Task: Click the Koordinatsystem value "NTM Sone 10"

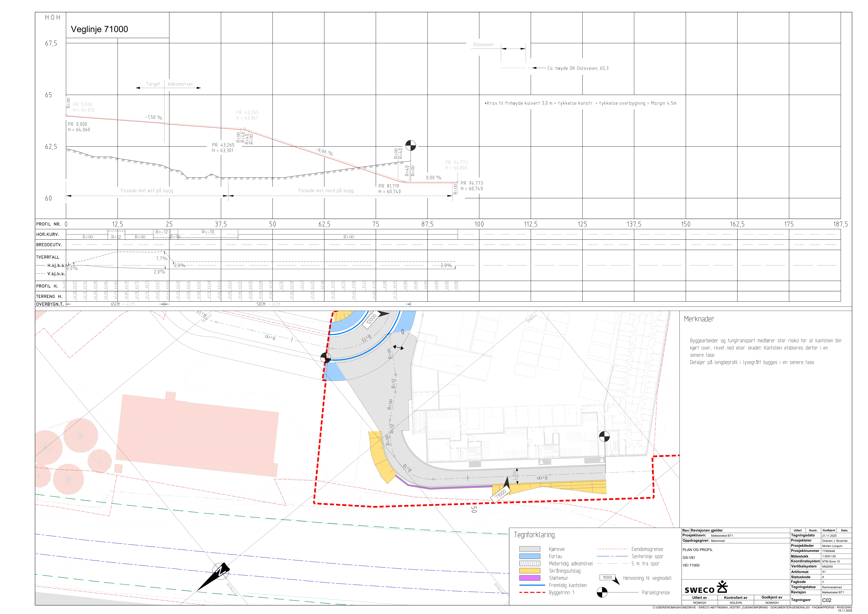Action: coord(831,561)
